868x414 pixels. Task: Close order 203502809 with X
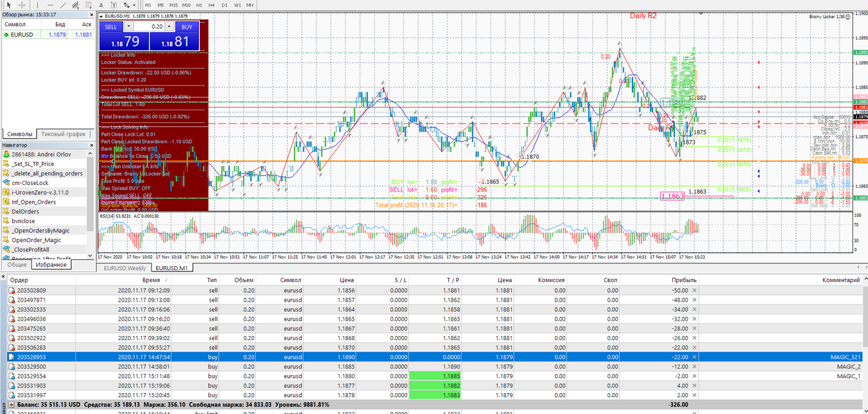(694, 290)
